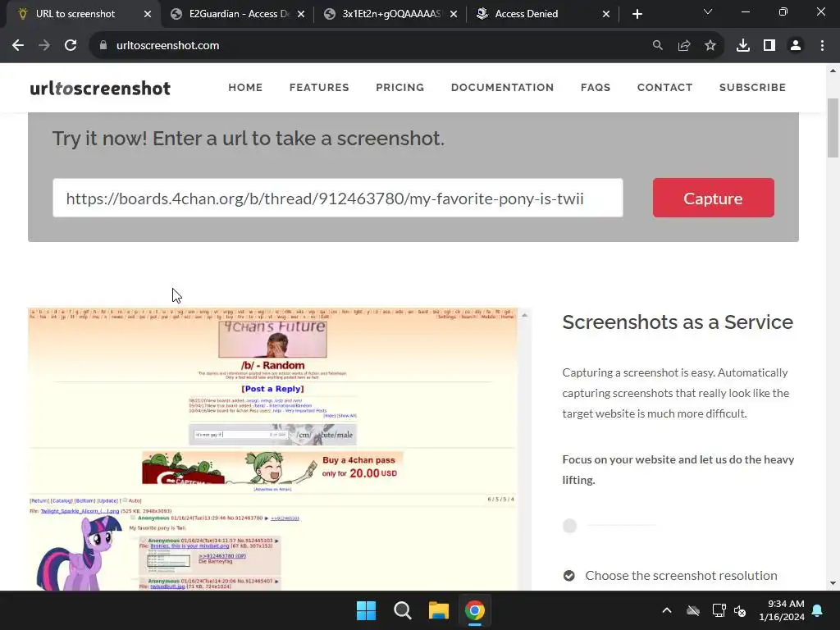Open the CONTACT nav link
This screenshot has height=630, width=840.
click(664, 87)
